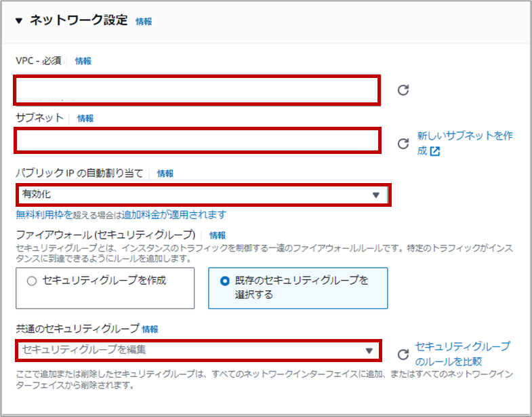Open 情報 link next to ネットワーク設定
Screen dimensions: 532x417
point(144,22)
